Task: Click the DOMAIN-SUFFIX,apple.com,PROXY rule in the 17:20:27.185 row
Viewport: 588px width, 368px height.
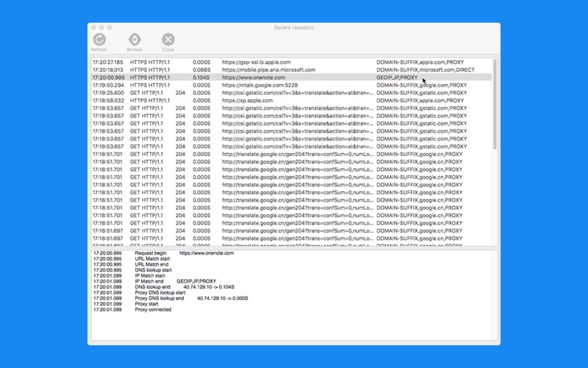Action: pyautogui.click(x=420, y=63)
